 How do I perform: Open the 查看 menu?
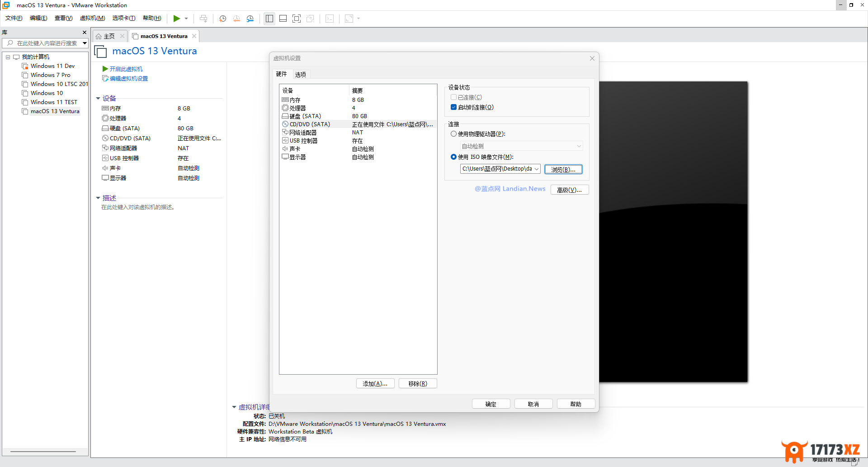(63, 18)
